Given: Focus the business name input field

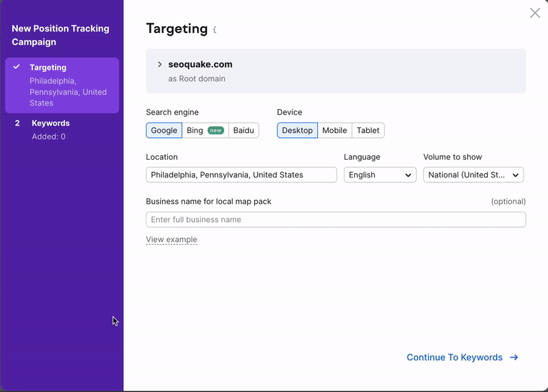Looking at the screenshot, I should click(x=336, y=219).
